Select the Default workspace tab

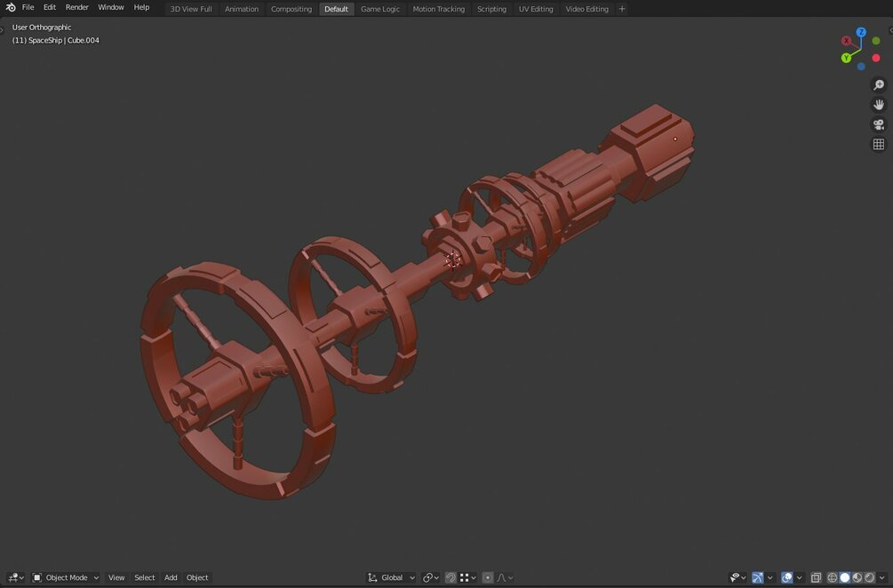pos(336,9)
